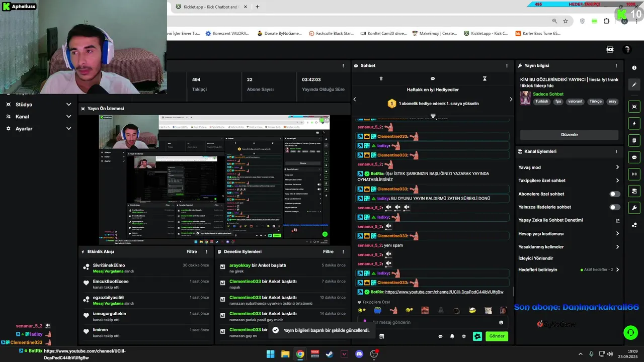
Task: Open the Kanal Eylemleri three-dot menu
Action: 616,151
